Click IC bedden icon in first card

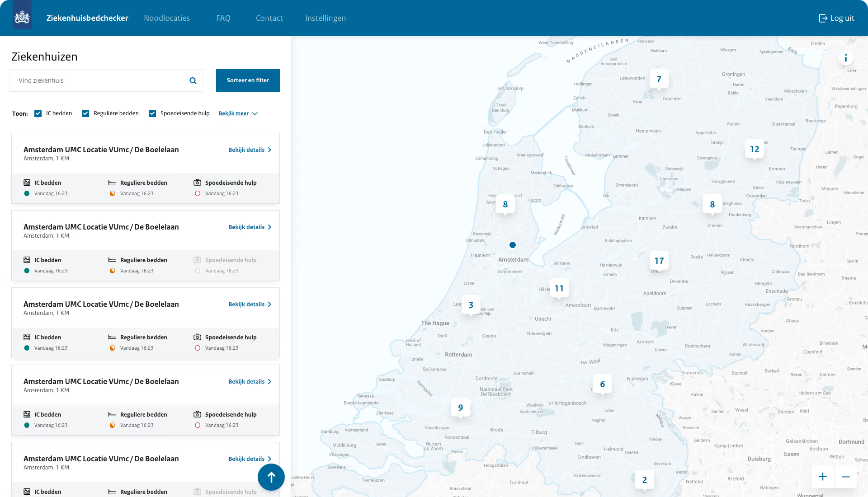point(27,183)
